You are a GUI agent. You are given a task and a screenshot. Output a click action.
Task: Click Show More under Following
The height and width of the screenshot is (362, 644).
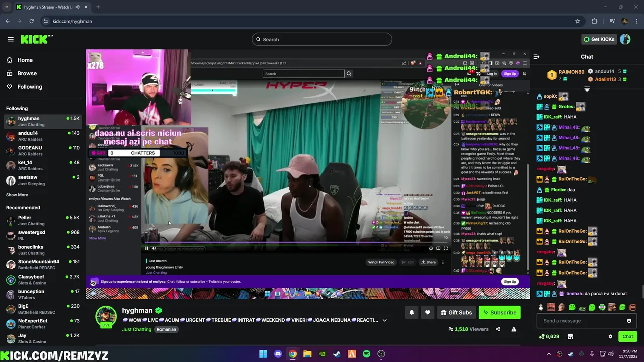(17, 195)
